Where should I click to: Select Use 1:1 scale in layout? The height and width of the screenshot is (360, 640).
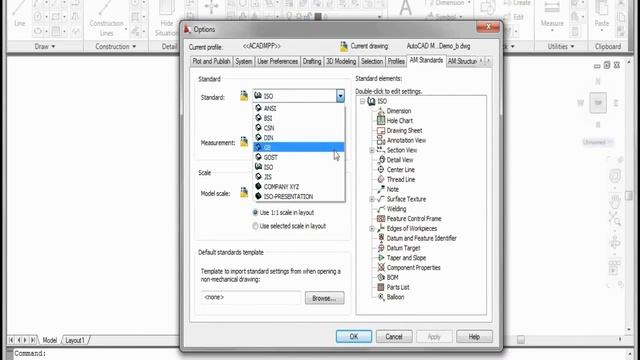pos(255,213)
